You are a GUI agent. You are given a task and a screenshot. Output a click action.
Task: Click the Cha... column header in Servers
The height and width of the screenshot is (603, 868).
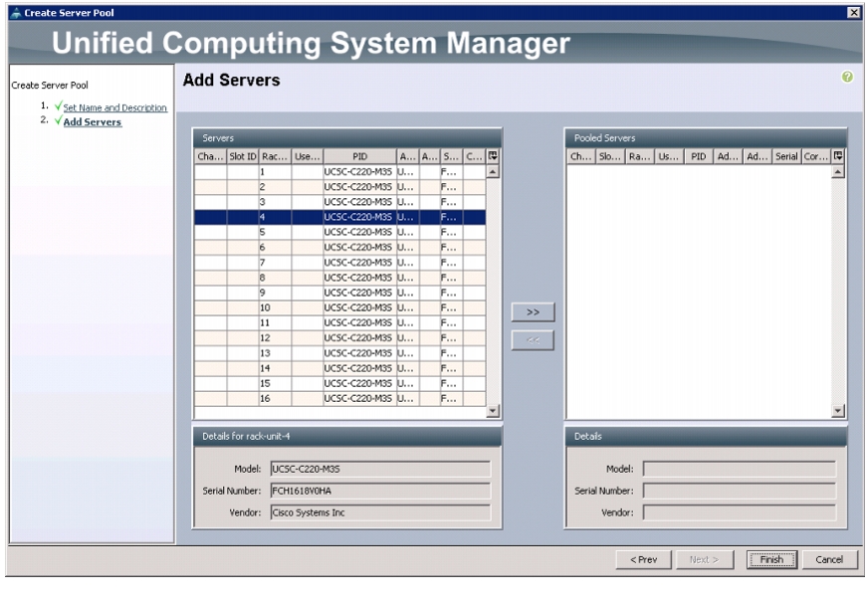(210, 156)
